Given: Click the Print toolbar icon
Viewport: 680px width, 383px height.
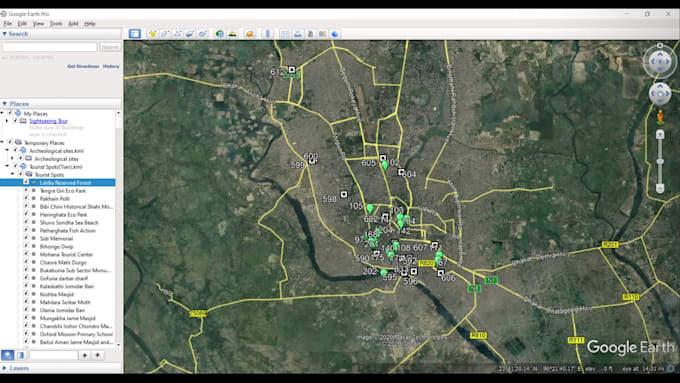Looking at the screenshot, I should [298, 33].
